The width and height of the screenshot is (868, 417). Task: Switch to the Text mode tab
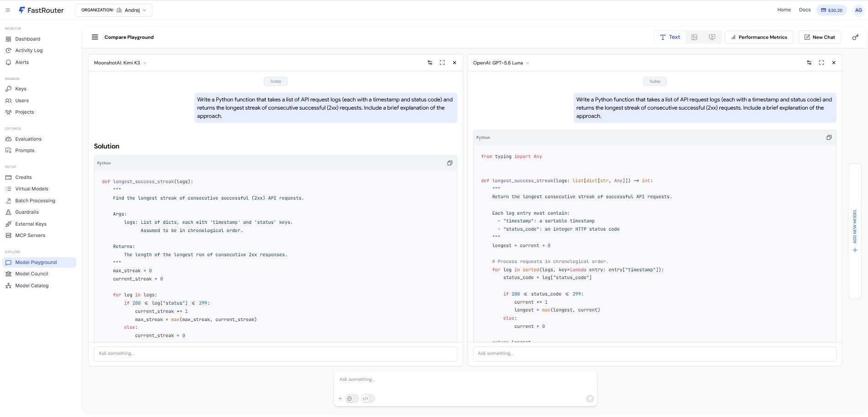(x=670, y=37)
